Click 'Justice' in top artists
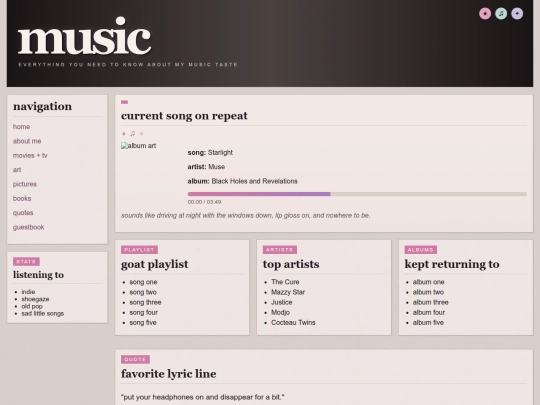540x405 pixels. pyautogui.click(x=282, y=302)
